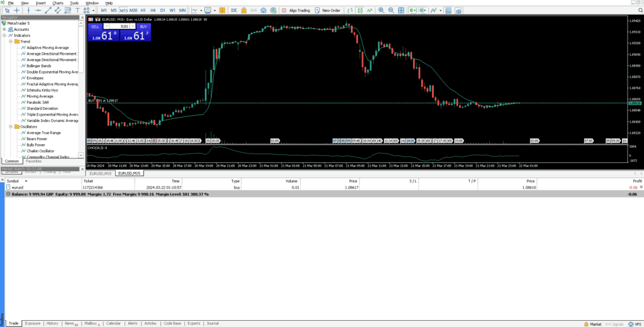Click the New Order button
The image size is (644, 327).
328,10
